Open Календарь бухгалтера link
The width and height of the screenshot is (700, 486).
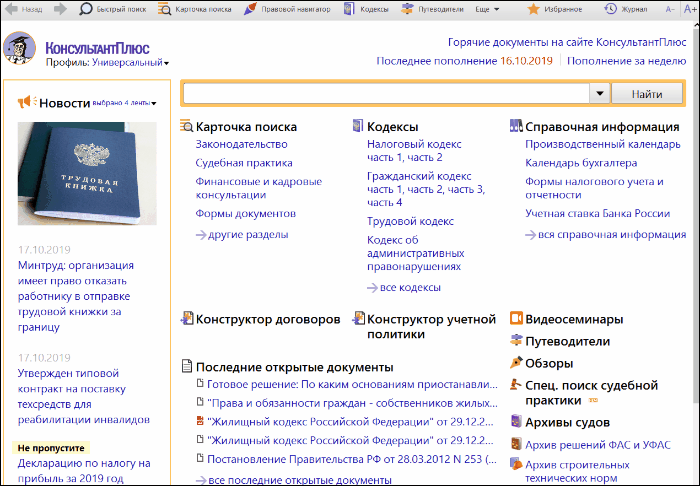coord(581,163)
